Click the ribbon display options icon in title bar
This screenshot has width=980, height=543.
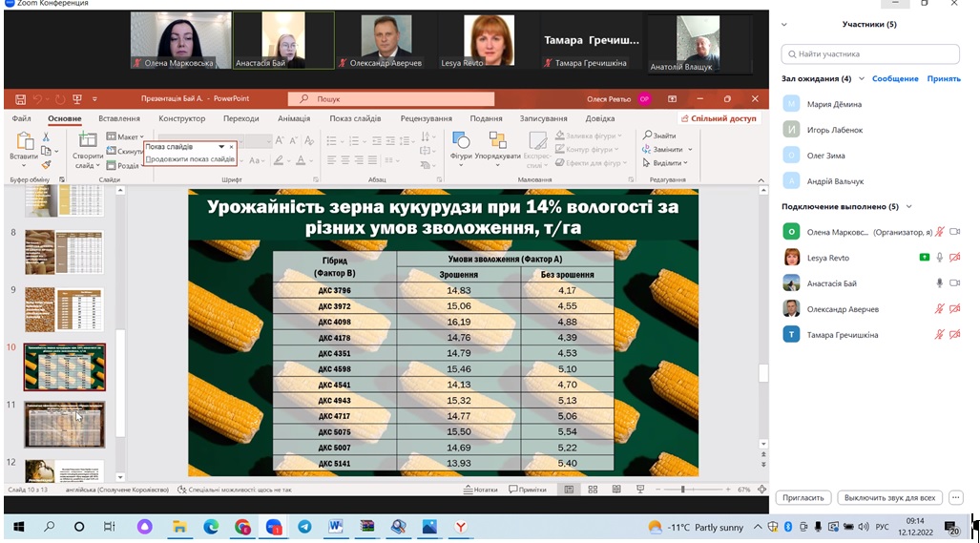[x=673, y=99]
